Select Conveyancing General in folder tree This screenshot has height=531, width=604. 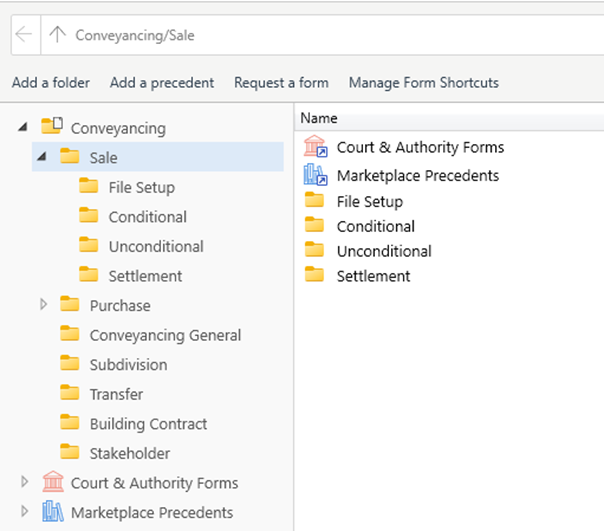click(165, 335)
